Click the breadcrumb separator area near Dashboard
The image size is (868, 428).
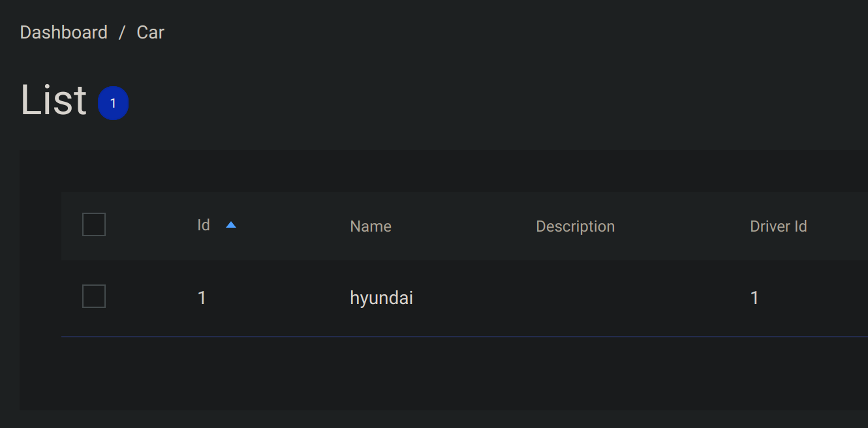tap(121, 32)
